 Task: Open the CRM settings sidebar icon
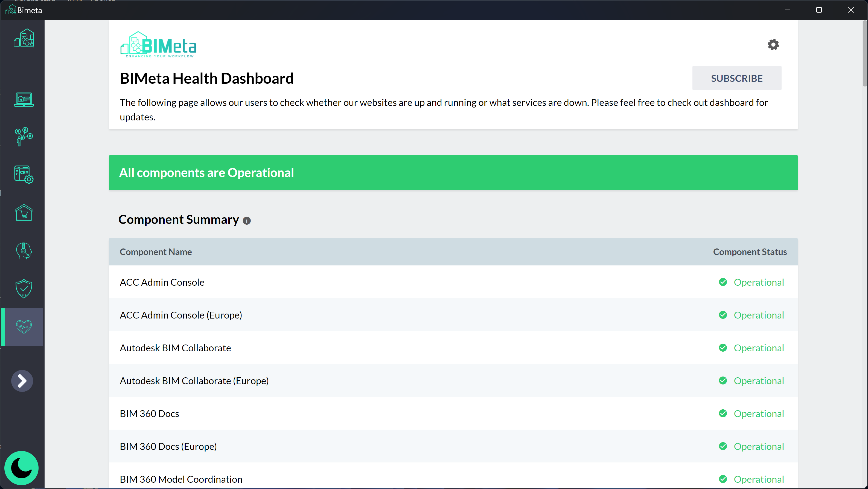tap(24, 174)
